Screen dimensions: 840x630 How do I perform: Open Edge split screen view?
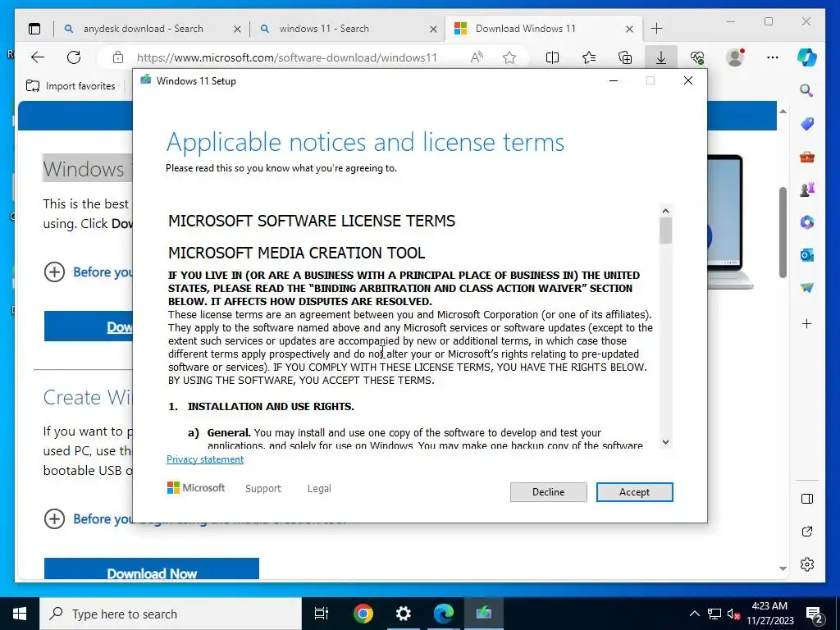coord(552,57)
